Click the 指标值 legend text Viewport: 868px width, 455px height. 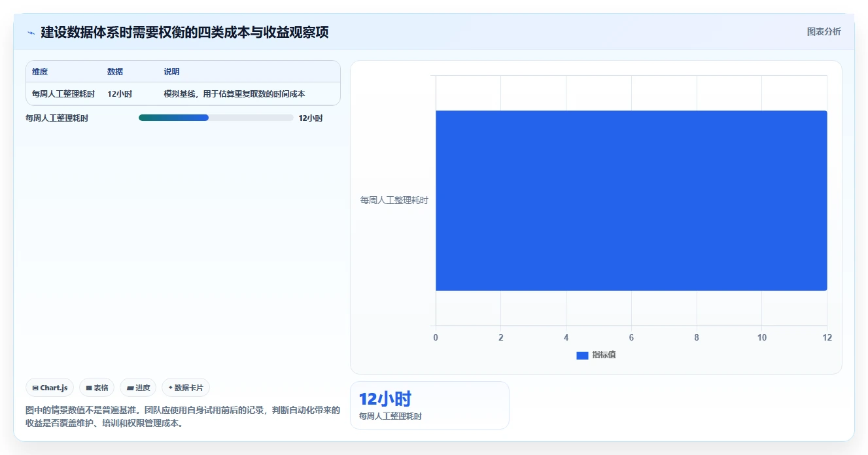click(604, 355)
